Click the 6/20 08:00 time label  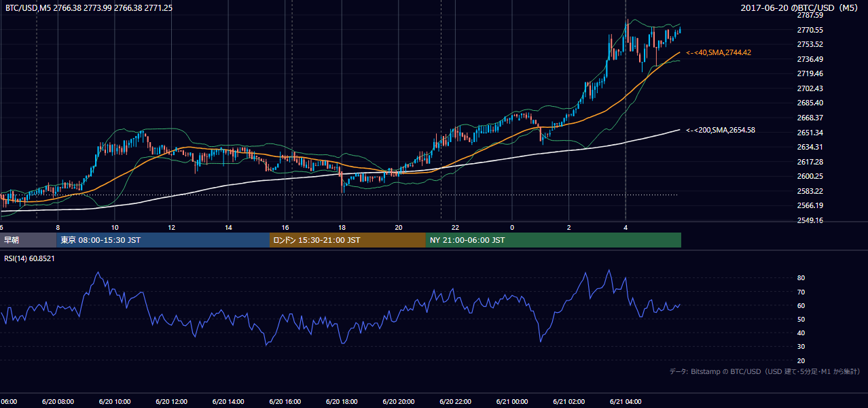(x=58, y=401)
